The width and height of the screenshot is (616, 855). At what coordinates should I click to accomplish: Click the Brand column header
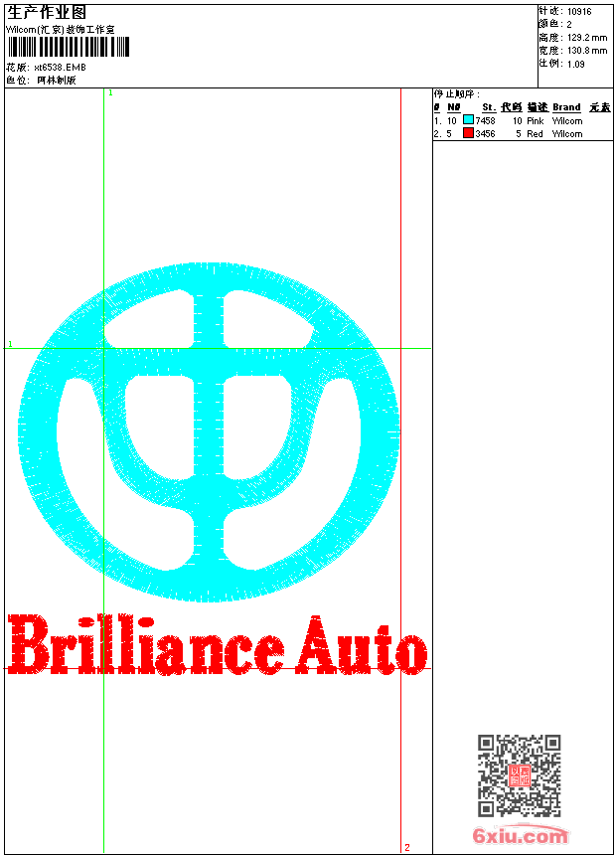[x=566, y=107]
